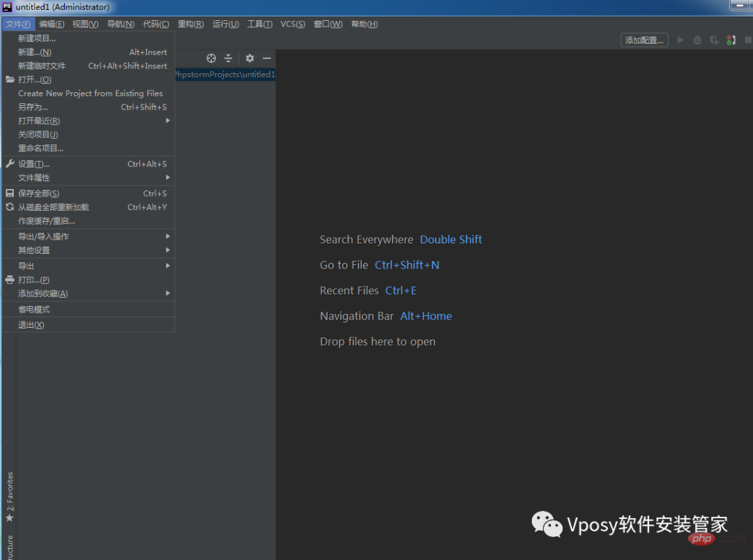Choose 新建项目... from the File menu
The image size is (753, 560).
(x=89, y=38)
